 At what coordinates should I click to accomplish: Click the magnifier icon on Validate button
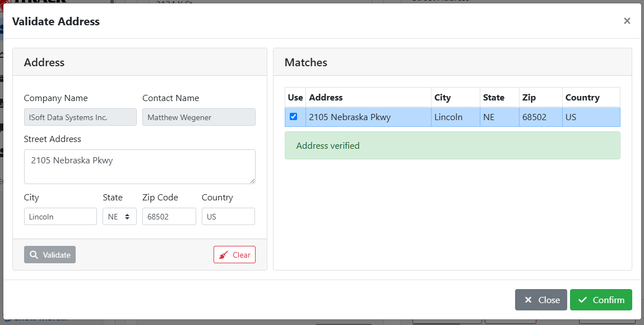click(34, 255)
